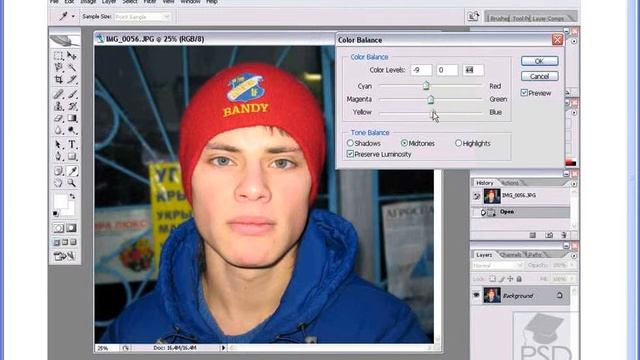Switch to the Actions tab
This screenshot has width=640, height=360.
click(x=510, y=183)
